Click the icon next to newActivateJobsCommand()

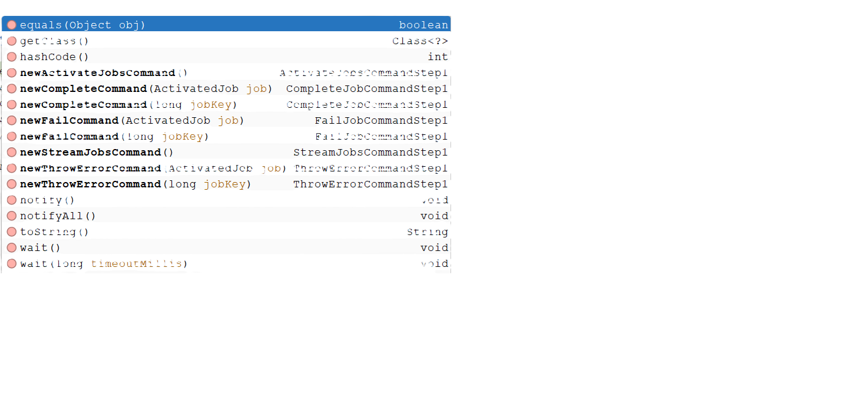point(12,73)
